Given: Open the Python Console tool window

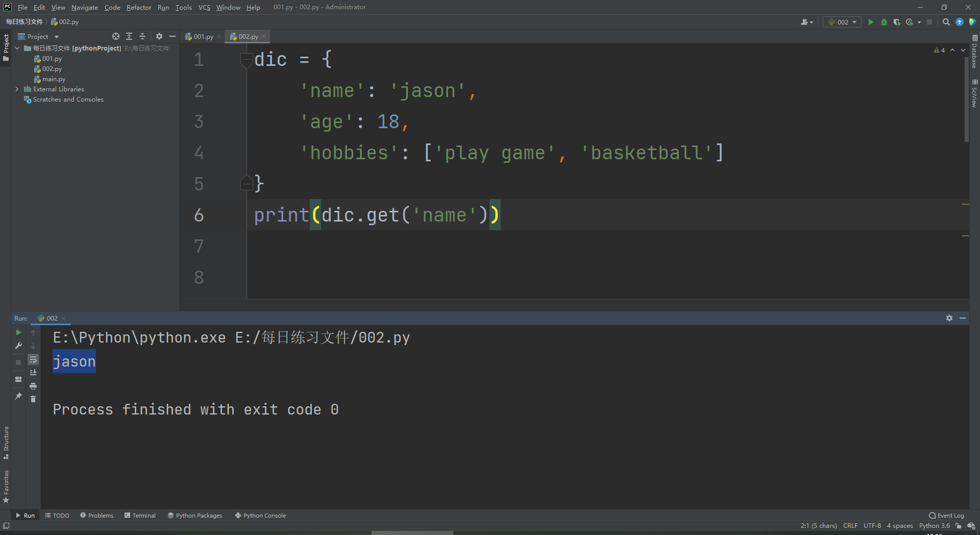Looking at the screenshot, I should (260, 516).
